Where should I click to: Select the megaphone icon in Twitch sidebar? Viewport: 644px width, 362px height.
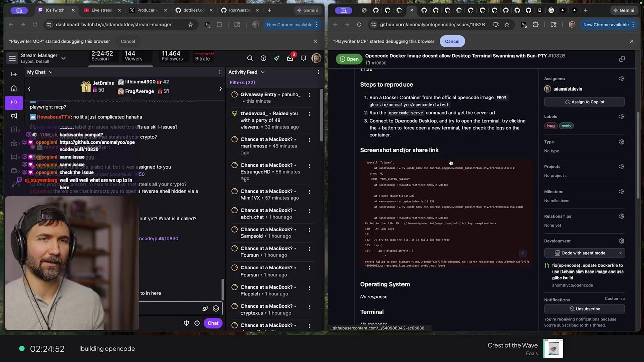click(14, 116)
